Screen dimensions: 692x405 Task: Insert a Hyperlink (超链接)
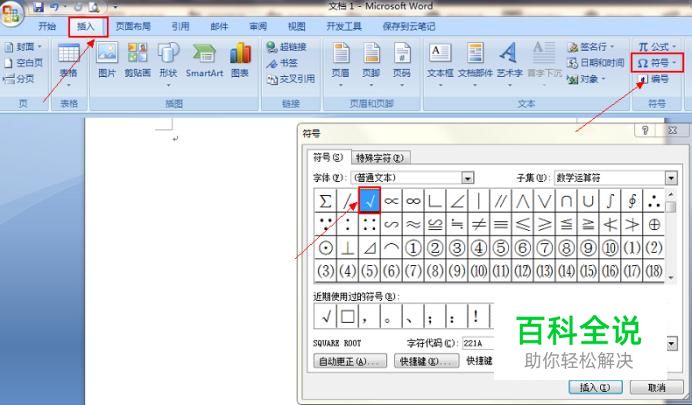point(287,46)
